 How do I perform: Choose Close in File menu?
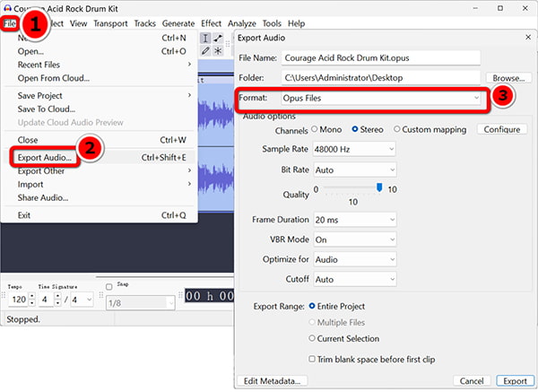[100, 140]
